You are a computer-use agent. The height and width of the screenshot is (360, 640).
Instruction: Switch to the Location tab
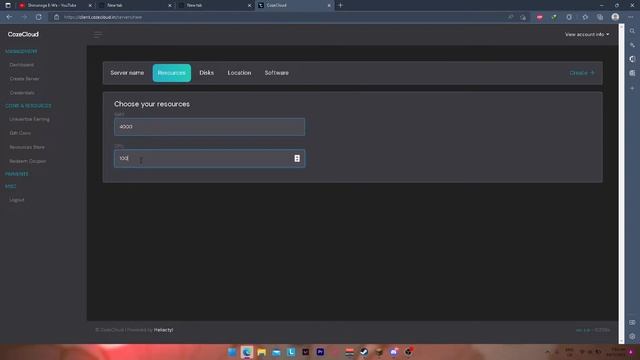tap(239, 73)
